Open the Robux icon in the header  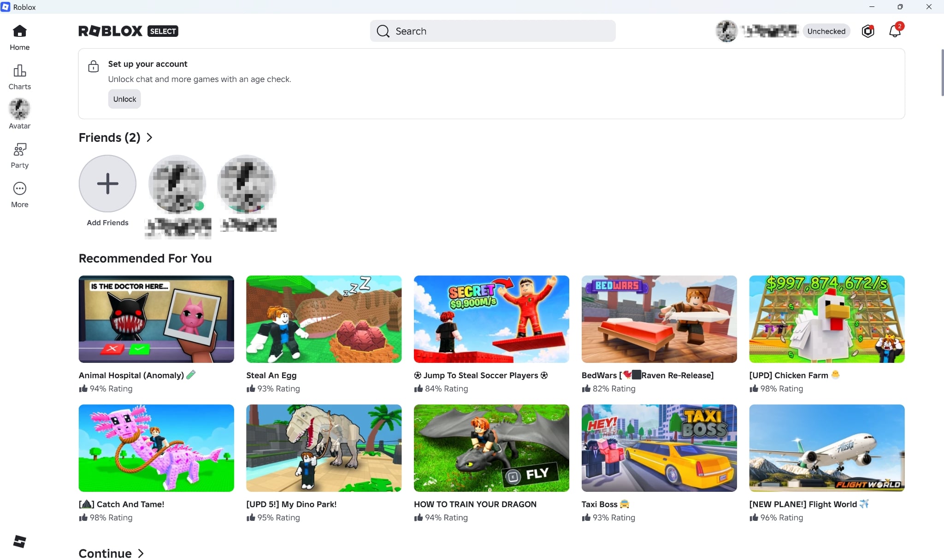867,31
